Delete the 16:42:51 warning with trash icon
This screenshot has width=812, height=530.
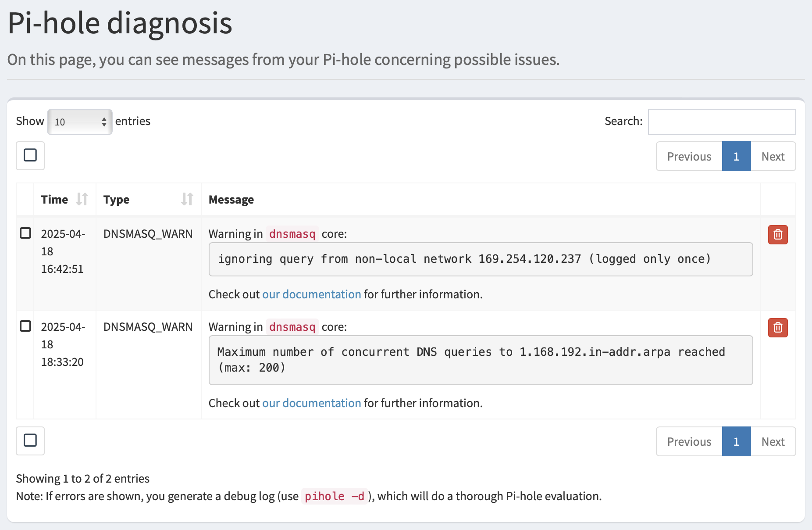click(x=778, y=235)
